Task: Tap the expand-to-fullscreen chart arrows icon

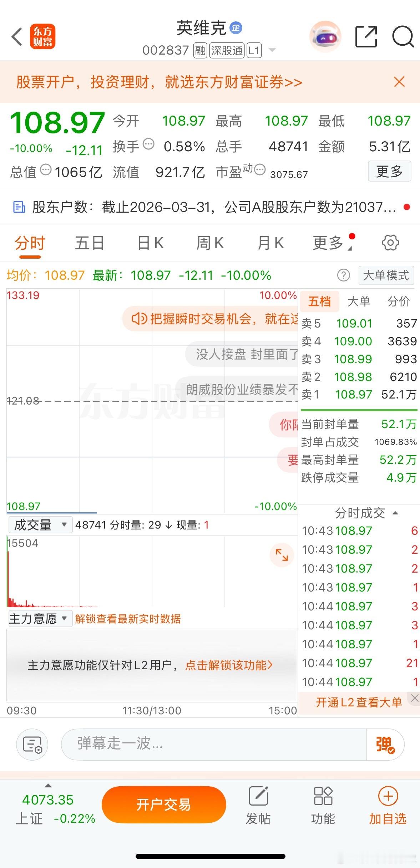Action: (x=282, y=555)
